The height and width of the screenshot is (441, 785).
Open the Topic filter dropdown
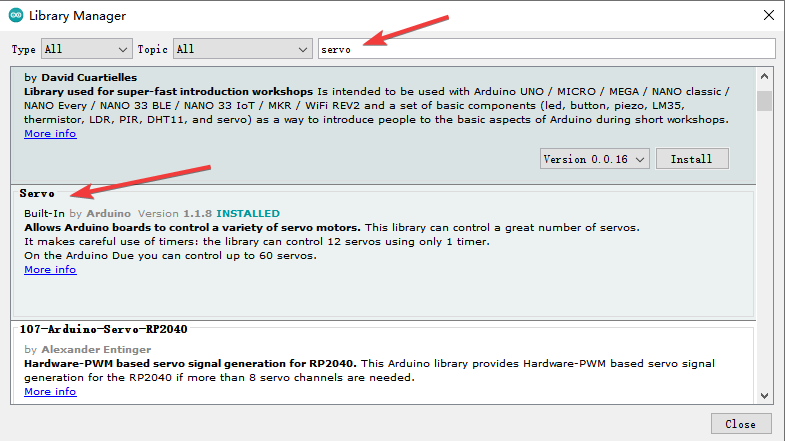point(242,49)
